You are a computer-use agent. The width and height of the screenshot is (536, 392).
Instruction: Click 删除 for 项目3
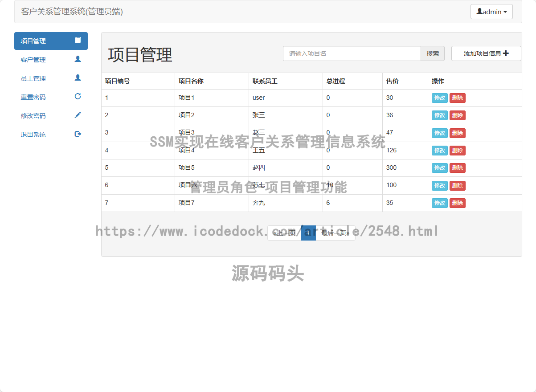[458, 133]
